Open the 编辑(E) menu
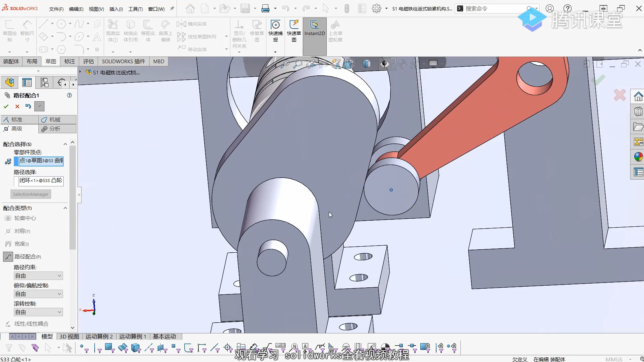This screenshot has width=644, height=362. (x=76, y=9)
